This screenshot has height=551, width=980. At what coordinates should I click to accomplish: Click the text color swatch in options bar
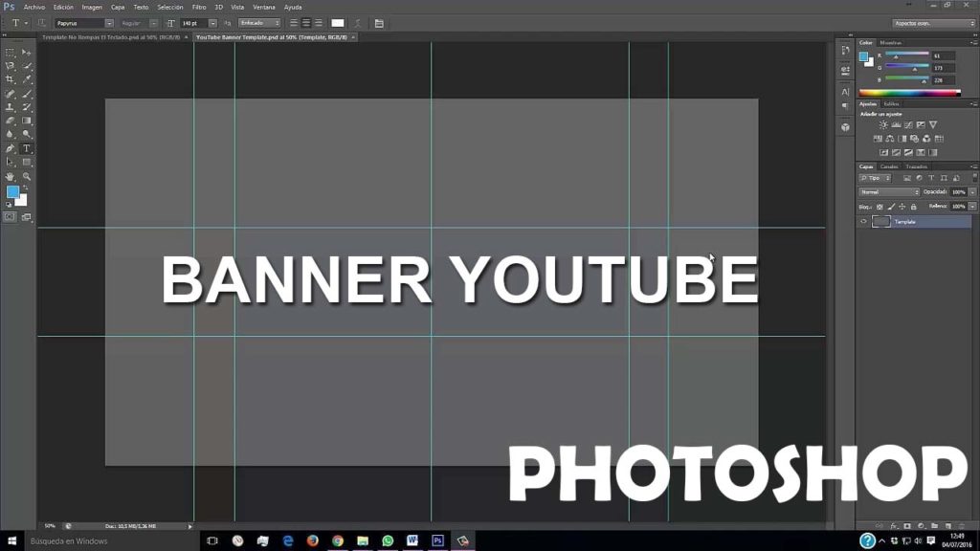click(338, 23)
